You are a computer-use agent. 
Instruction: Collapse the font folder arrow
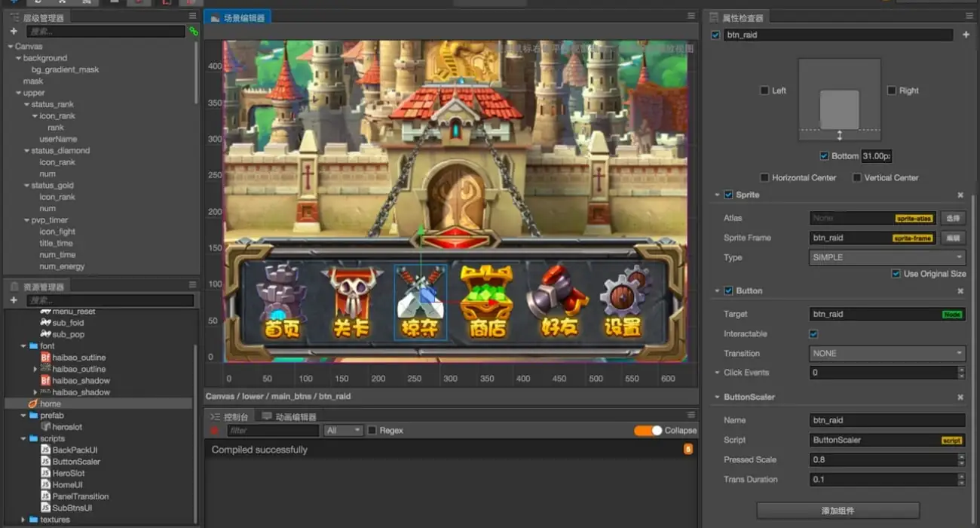(23, 346)
